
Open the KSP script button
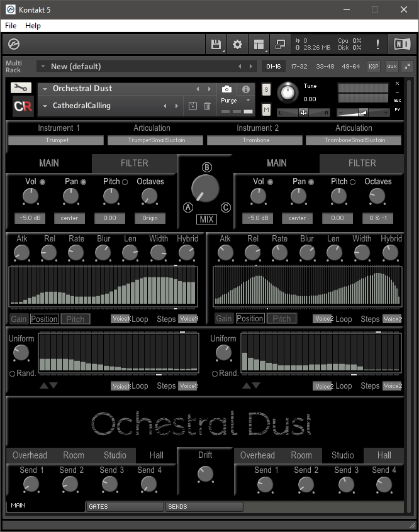[374, 67]
